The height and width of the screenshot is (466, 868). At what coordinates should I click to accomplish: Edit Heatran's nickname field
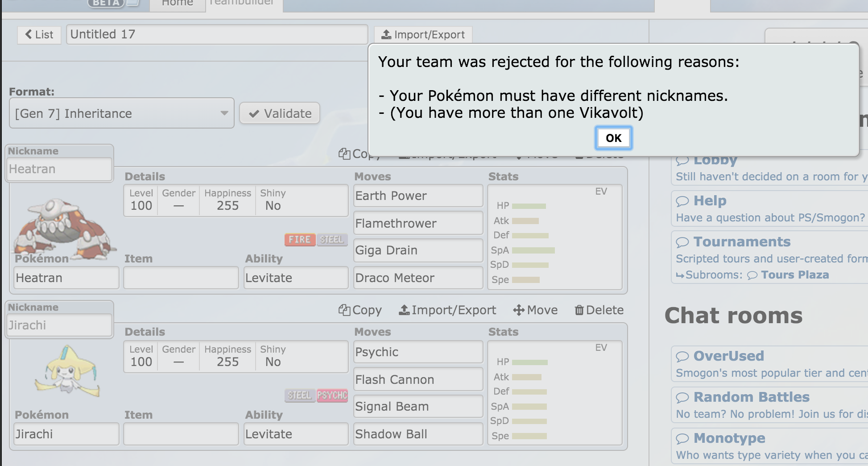click(60, 169)
